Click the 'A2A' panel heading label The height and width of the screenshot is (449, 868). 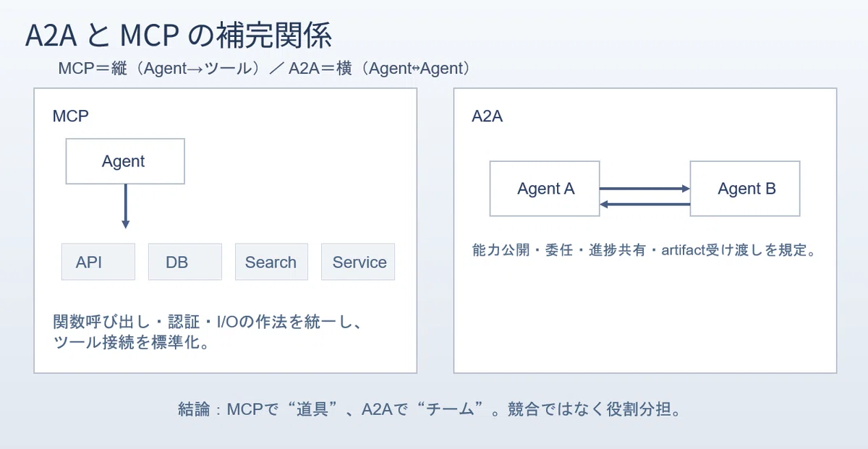[x=487, y=116]
